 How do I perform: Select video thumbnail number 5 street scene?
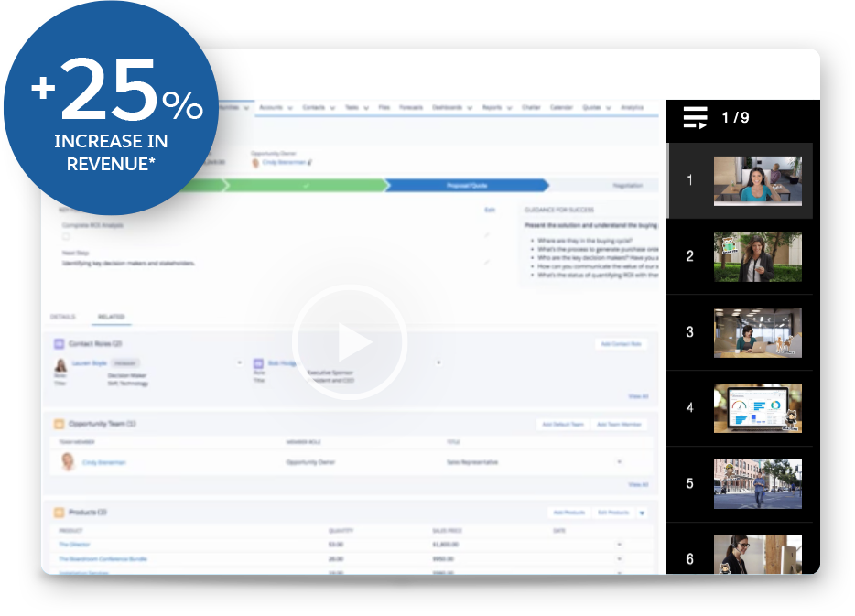pyautogui.click(x=757, y=484)
